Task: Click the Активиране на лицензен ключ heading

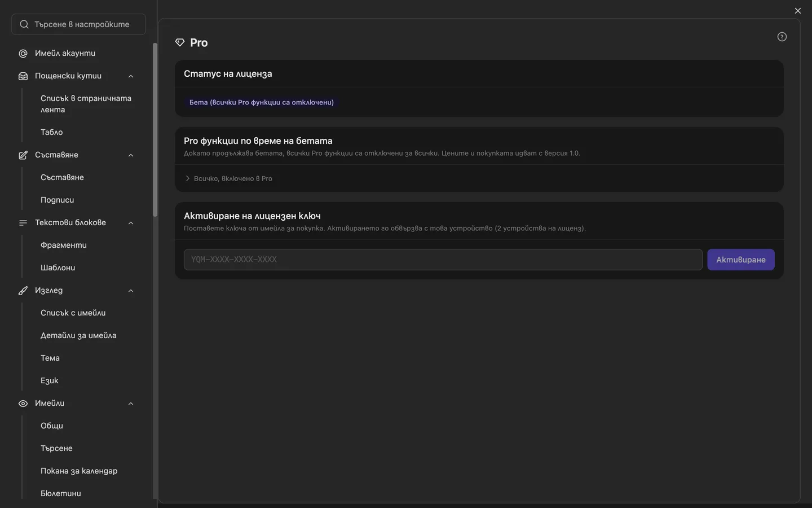Action: tap(252, 216)
